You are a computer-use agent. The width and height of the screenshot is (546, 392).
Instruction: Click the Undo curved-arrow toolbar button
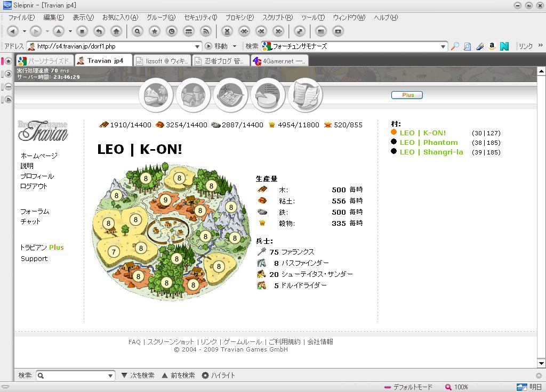click(x=99, y=31)
